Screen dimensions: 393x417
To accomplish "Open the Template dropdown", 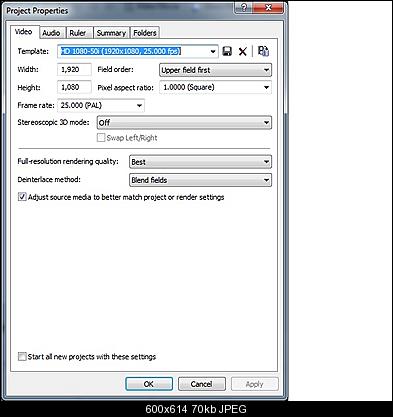I will pyautogui.click(x=213, y=52).
